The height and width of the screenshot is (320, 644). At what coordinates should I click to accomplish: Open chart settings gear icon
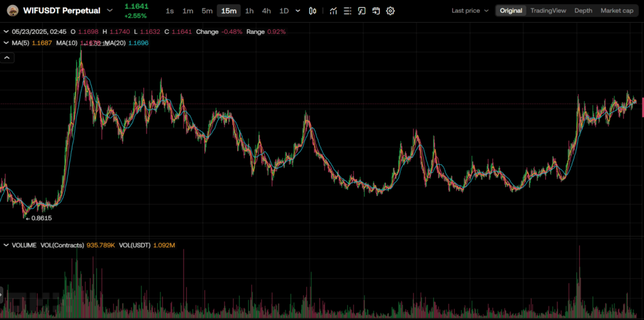[x=391, y=11]
